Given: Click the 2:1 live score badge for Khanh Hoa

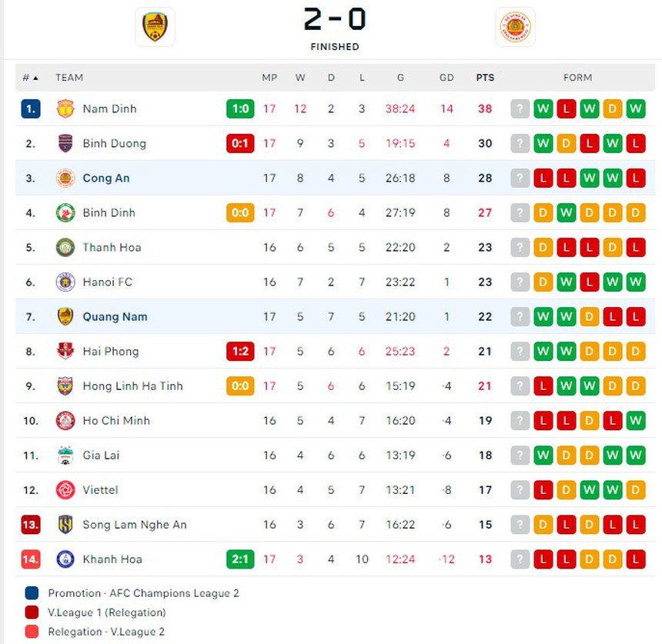Looking at the screenshot, I should pos(240,559).
